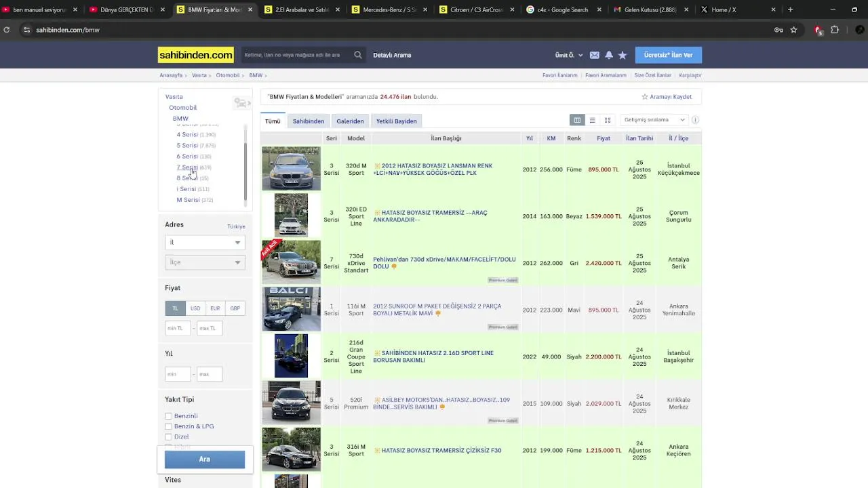View site information icon in address bar
Viewport: 868px width, 488px height.
point(26,30)
